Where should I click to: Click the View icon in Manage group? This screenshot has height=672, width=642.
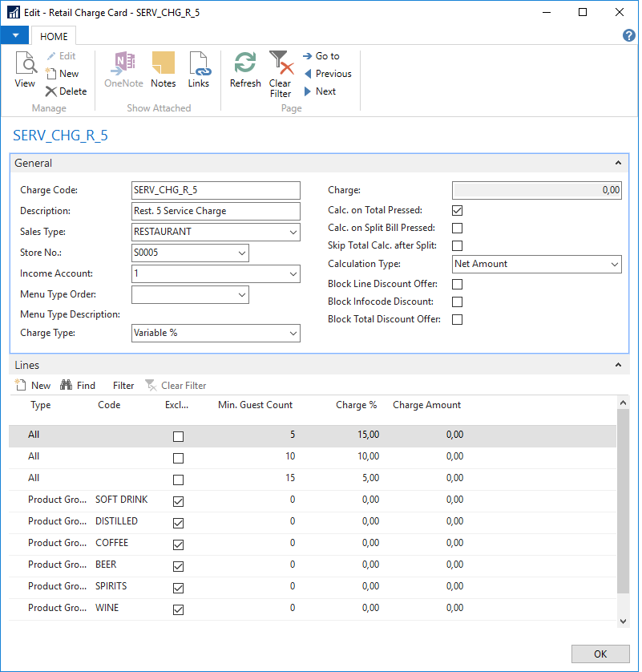25,70
